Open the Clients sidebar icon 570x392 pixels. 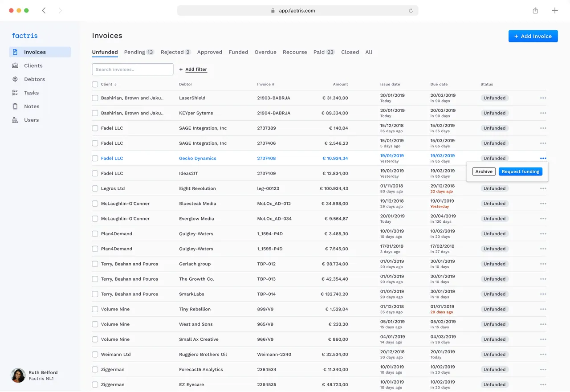coord(15,65)
